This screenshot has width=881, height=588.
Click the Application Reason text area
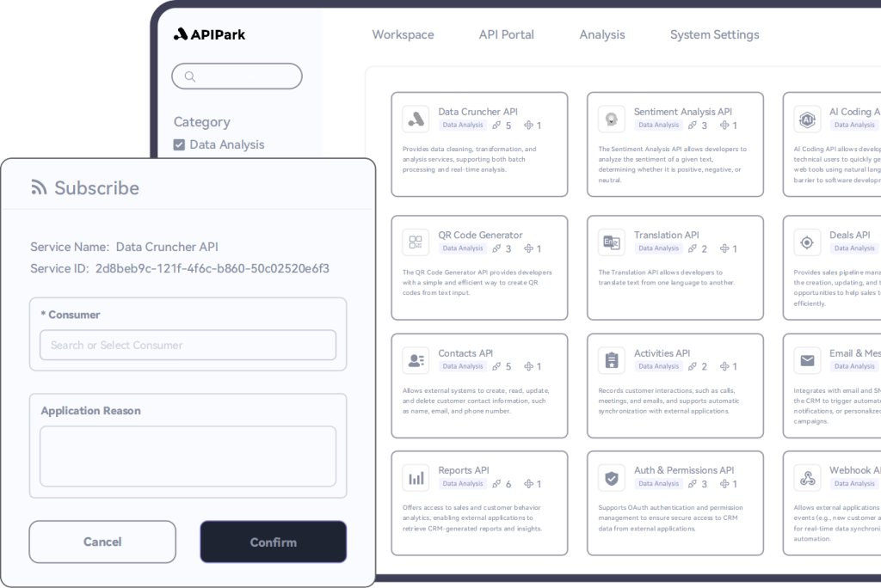tap(188, 456)
